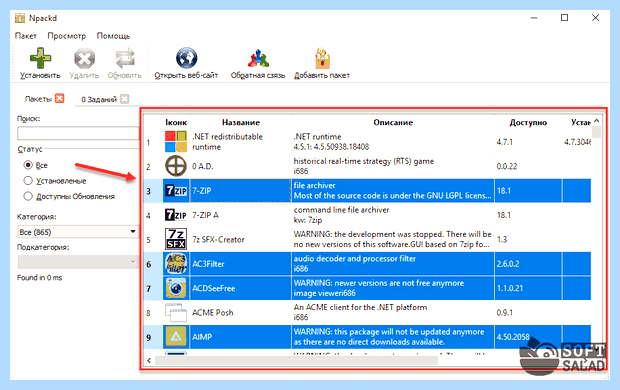The image size is (620, 390).
Task: Sort by the Доступно column header
Action: click(x=528, y=123)
